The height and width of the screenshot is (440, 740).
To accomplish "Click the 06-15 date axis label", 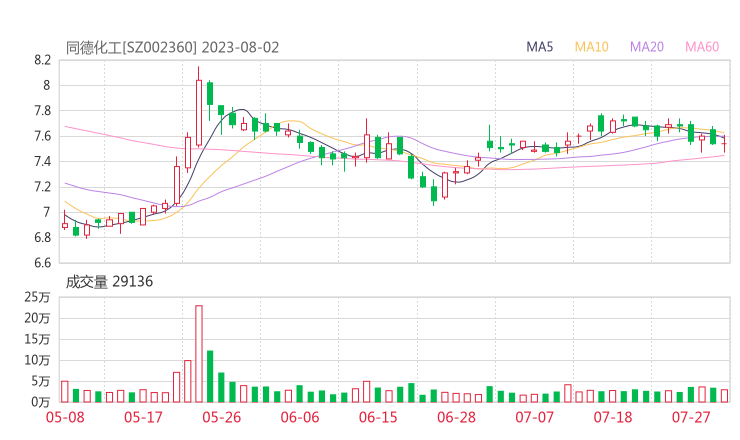I will tap(378, 417).
